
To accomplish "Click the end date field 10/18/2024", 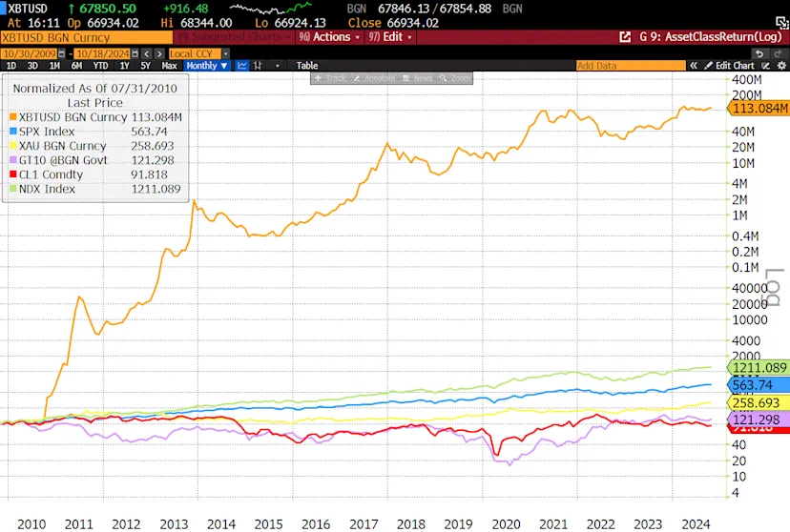I will pos(103,53).
